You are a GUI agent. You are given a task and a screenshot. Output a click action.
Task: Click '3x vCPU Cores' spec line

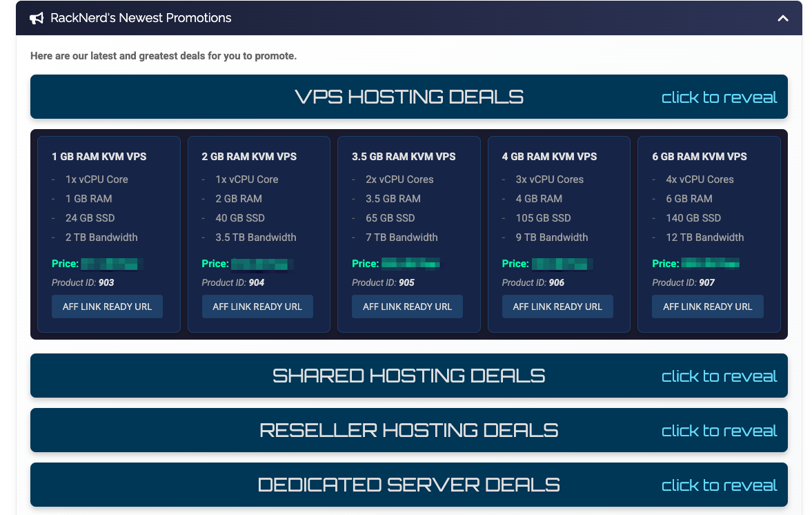pos(549,179)
